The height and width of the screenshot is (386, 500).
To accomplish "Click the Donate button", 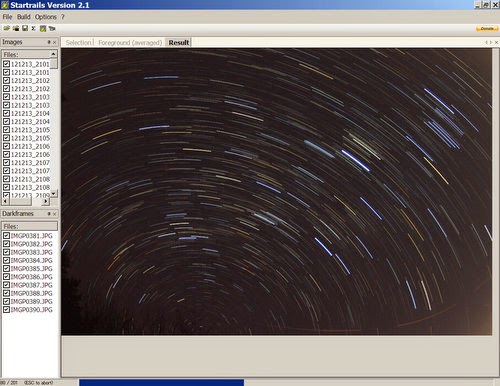I will pos(487,29).
